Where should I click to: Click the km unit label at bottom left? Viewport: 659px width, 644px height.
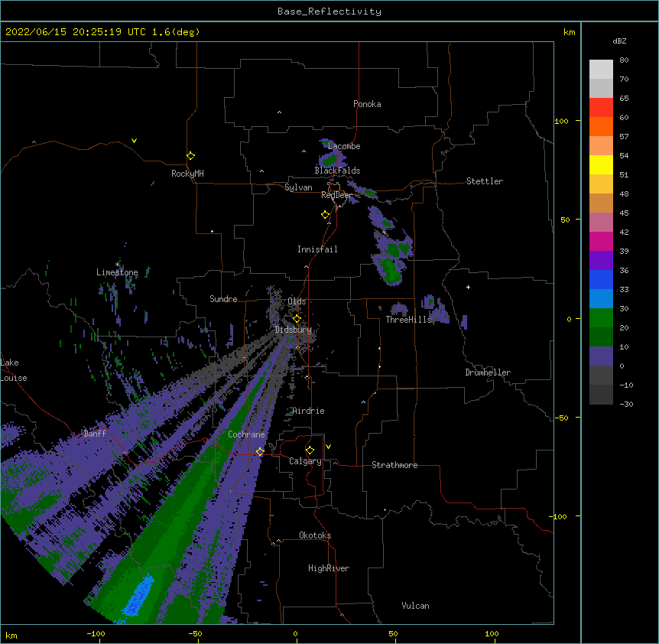click(x=11, y=635)
